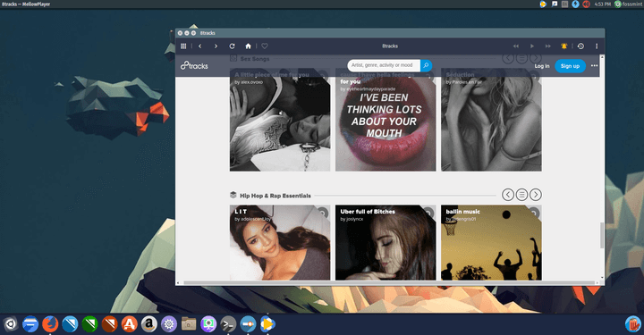Open the Uber full of Bitches playlist
Screen dimensions: 644x335
point(386,243)
